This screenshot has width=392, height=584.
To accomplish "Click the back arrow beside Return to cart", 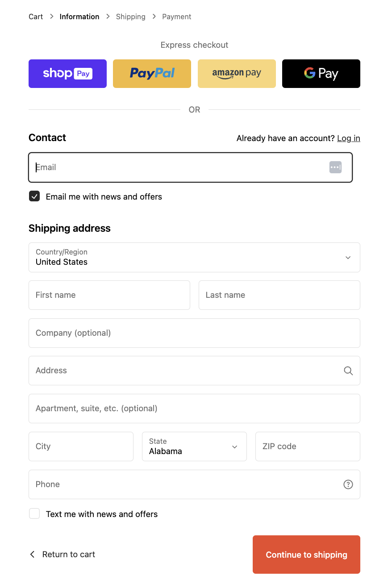I will (x=32, y=555).
